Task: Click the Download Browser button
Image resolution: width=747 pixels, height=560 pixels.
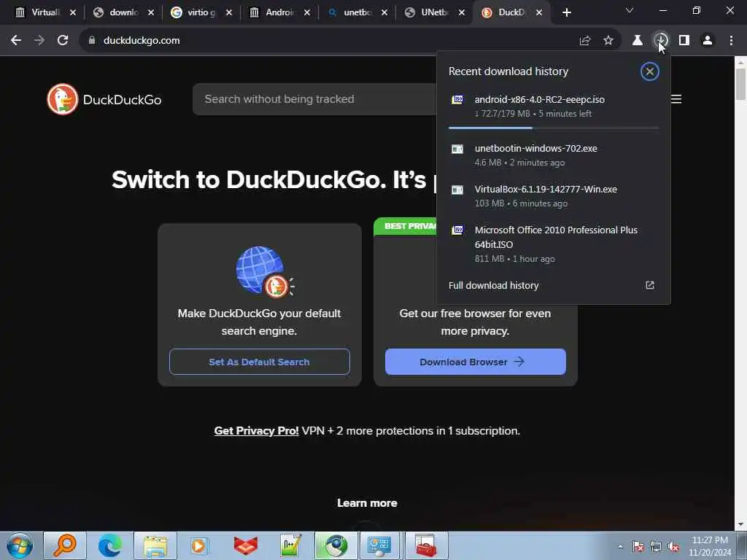Action: [x=476, y=362]
